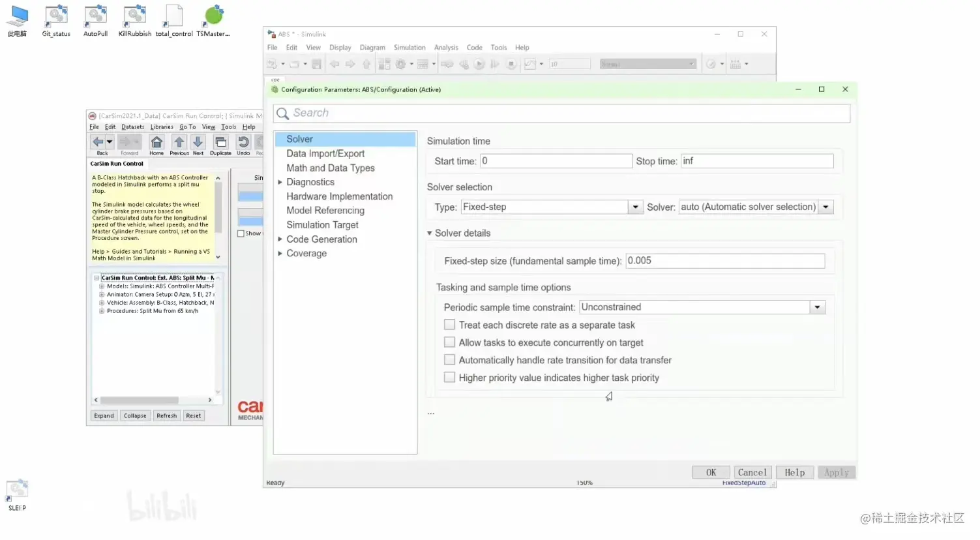This screenshot has width=980, height=540.
Task: Open the solver Type dropdown
Action: pos(635,207)
